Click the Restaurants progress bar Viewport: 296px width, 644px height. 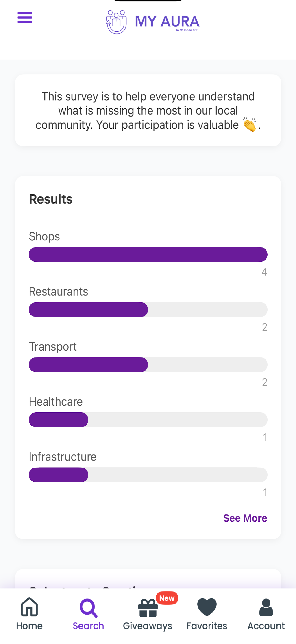[x=148, y=309]
